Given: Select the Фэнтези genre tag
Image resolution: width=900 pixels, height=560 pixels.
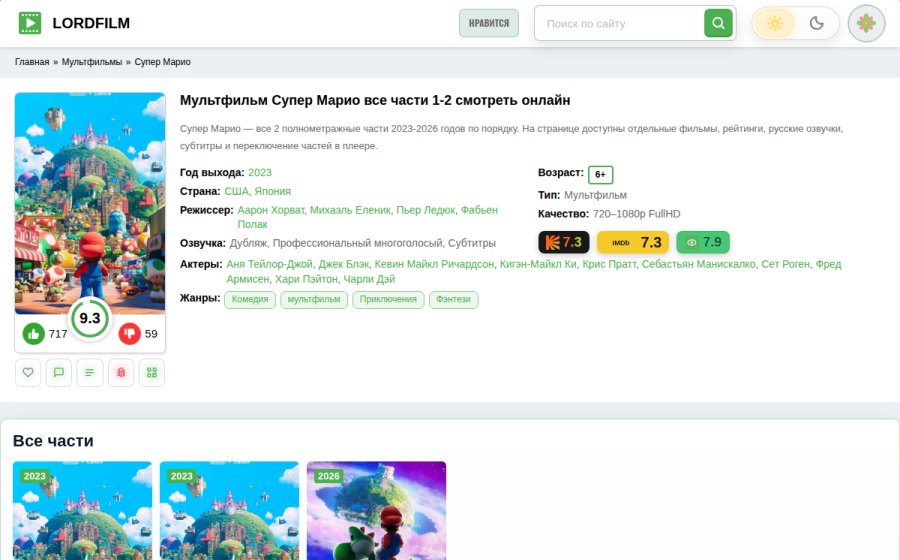Looking at the screenshot, I should 453,300.
